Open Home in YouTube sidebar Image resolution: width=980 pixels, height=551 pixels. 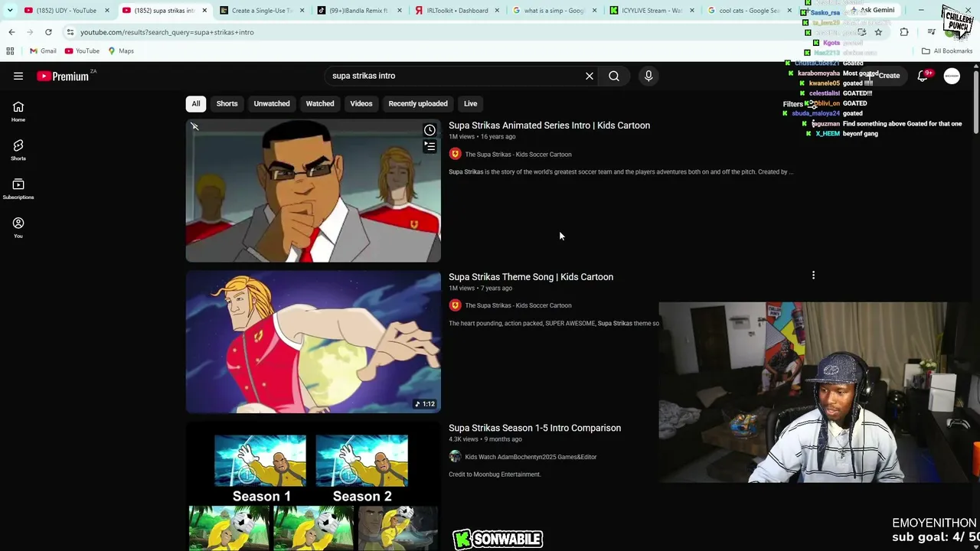[x=18, y=112]
